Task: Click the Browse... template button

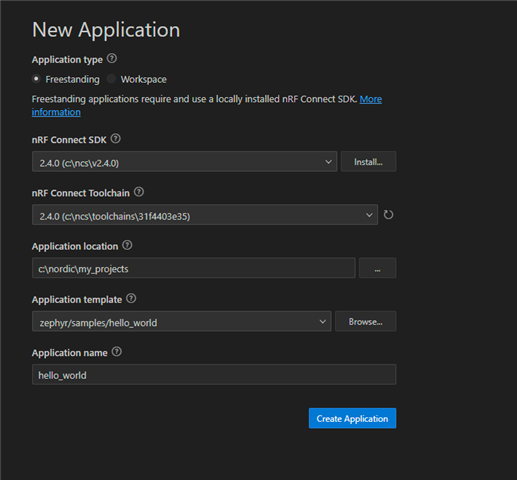Action: pos(365,321)
